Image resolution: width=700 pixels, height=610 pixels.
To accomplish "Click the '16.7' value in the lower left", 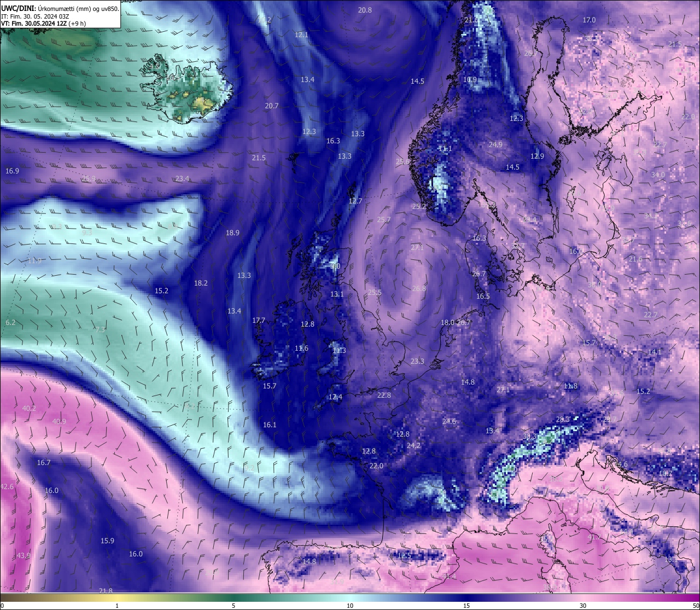I will point(44,463).
